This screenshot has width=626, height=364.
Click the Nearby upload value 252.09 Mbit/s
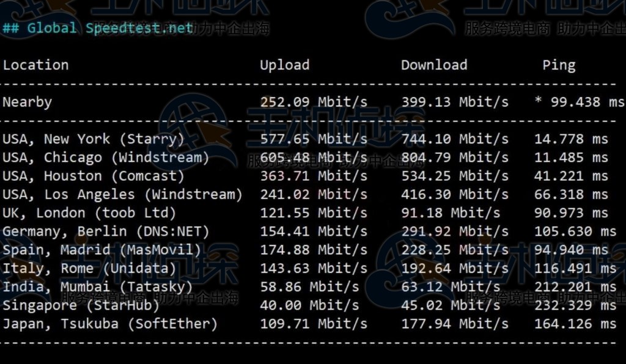(x=314, y=102)
